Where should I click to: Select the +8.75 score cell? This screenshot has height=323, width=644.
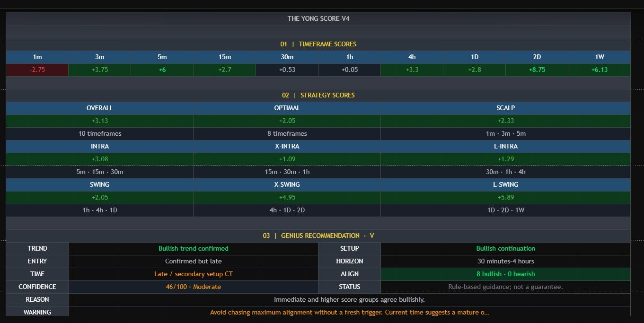[537, 70]
